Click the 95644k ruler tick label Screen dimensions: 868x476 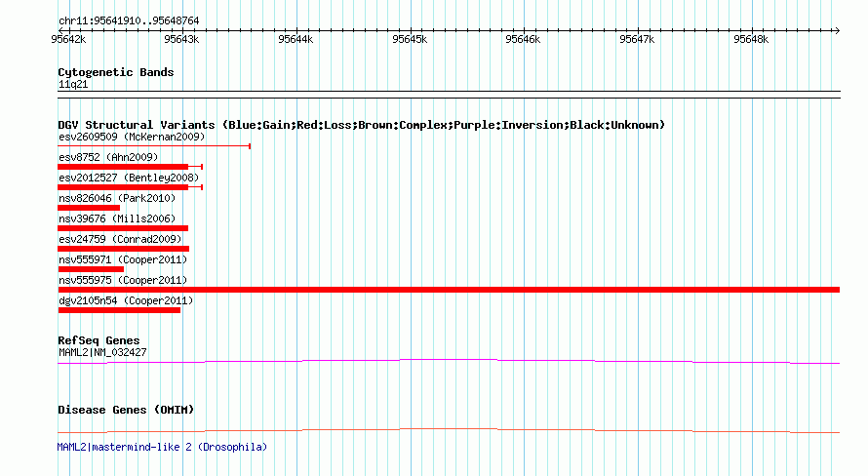[x=296, y=39]
